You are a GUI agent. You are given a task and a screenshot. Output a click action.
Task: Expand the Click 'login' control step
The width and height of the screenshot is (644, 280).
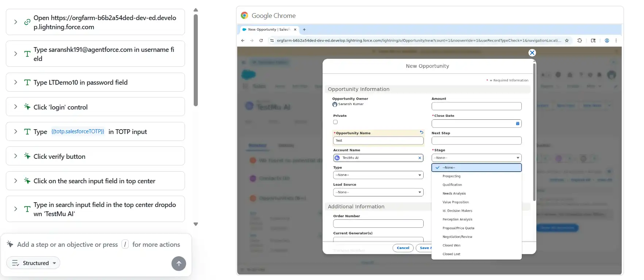click(15, 107)
